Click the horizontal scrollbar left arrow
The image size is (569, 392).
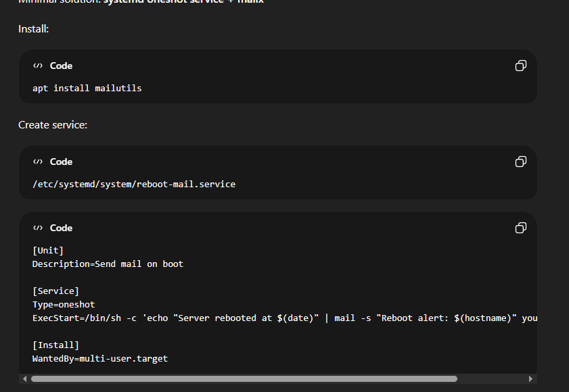pos(24,379)
